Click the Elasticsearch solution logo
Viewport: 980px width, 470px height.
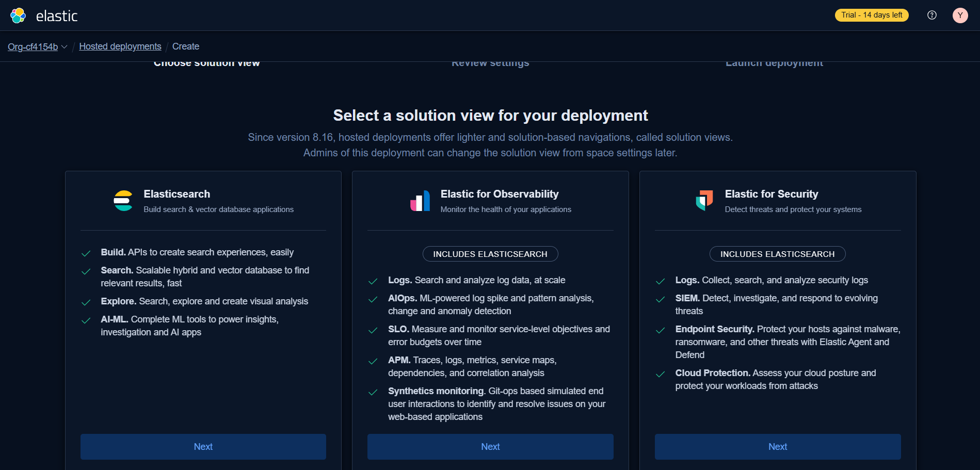pyautogui.click(x=123, y=201)
